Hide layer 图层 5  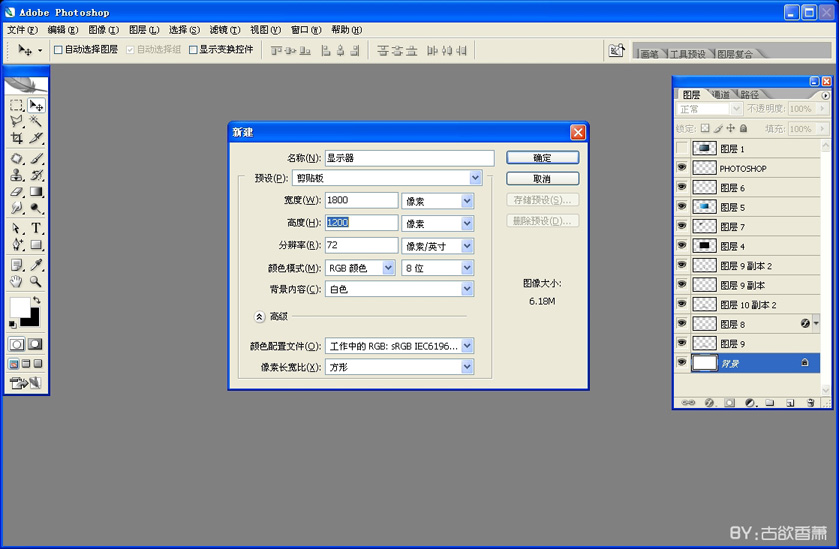click(x=682, y=207)
